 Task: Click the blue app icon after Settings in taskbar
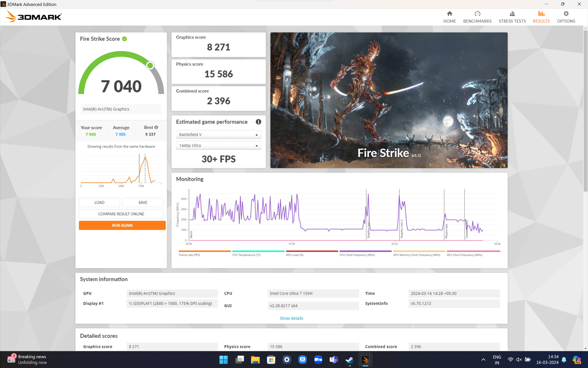[302, 359]
